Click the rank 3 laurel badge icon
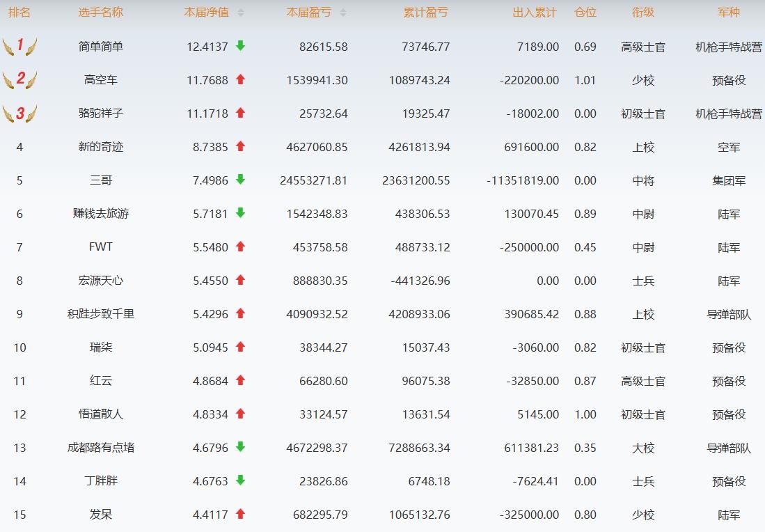765x532 pixels. click(19, 113)
